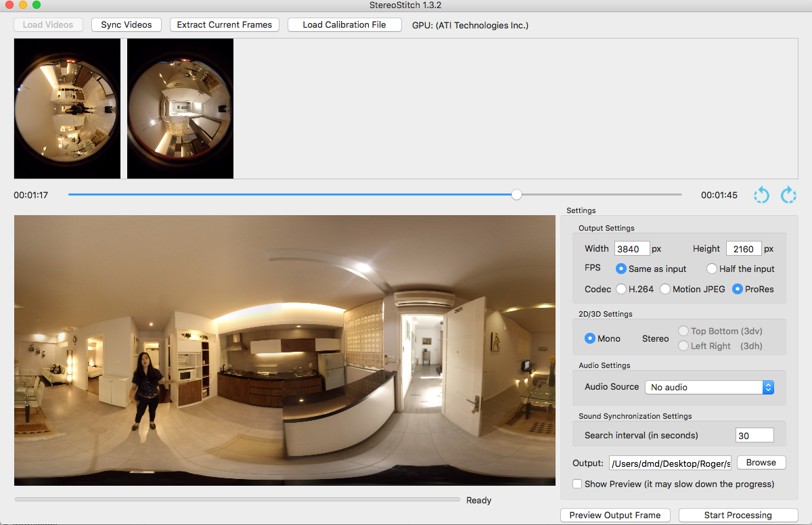Click the Width input field

632,249
